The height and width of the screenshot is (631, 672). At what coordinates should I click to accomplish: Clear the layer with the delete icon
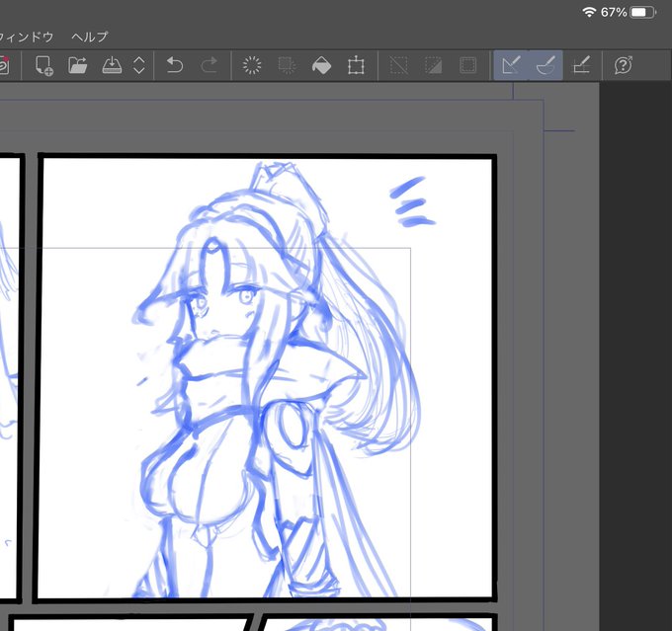(x=252, y=65)
